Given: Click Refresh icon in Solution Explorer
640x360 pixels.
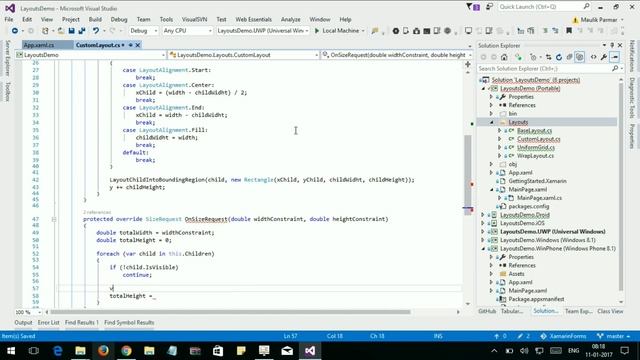Looking at the screenshot, I should [x=559, y=57].
